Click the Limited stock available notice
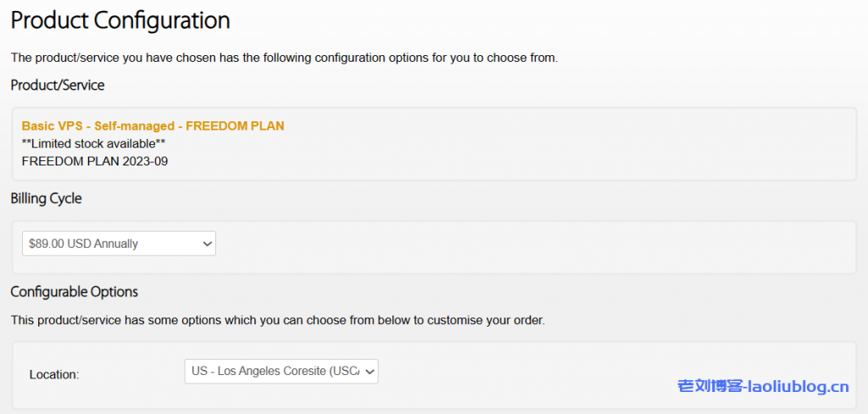868x414 pixels. pyautogui.click(x=93, y=143)
